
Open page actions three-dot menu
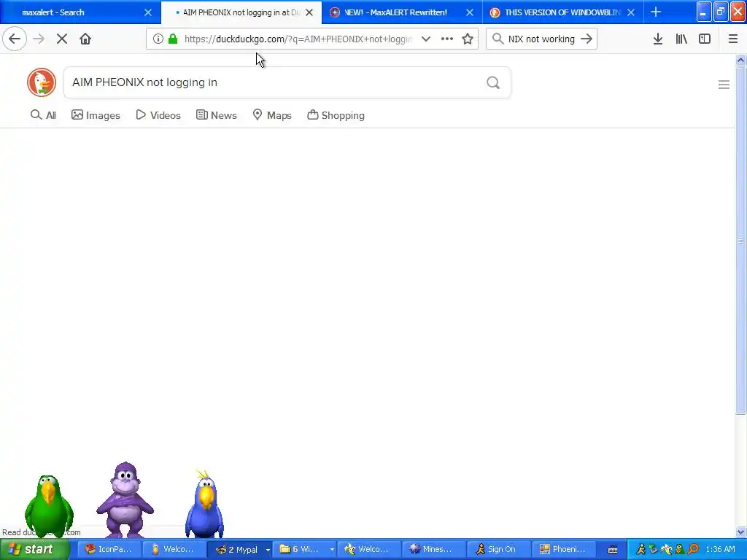(x=447, y=39)
